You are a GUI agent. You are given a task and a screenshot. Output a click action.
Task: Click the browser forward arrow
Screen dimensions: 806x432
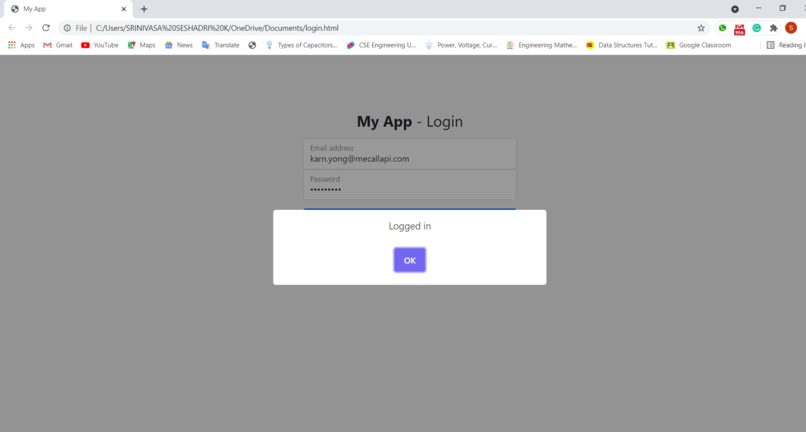[29, 28]
